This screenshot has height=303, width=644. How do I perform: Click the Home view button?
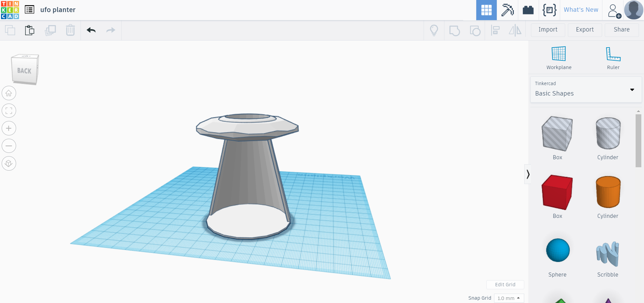9,93
